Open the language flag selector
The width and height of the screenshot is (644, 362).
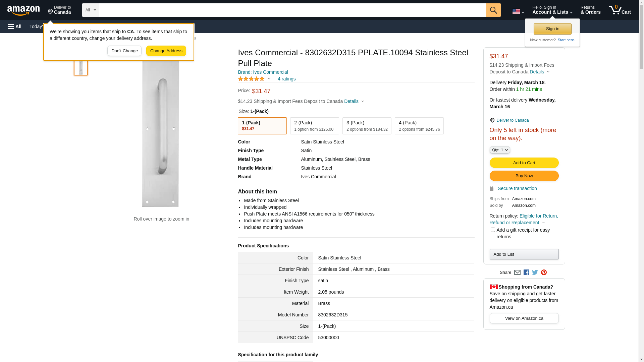point(518,11)
